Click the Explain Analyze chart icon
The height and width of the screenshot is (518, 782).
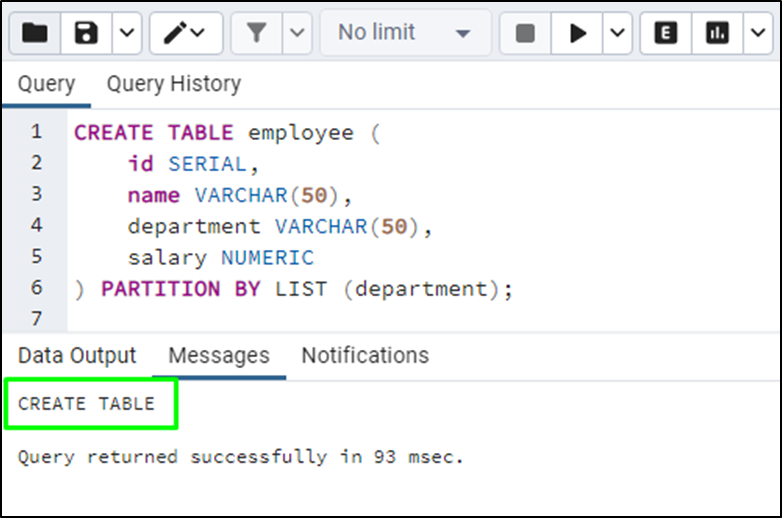pyautogui.click(x=717, y=33)
